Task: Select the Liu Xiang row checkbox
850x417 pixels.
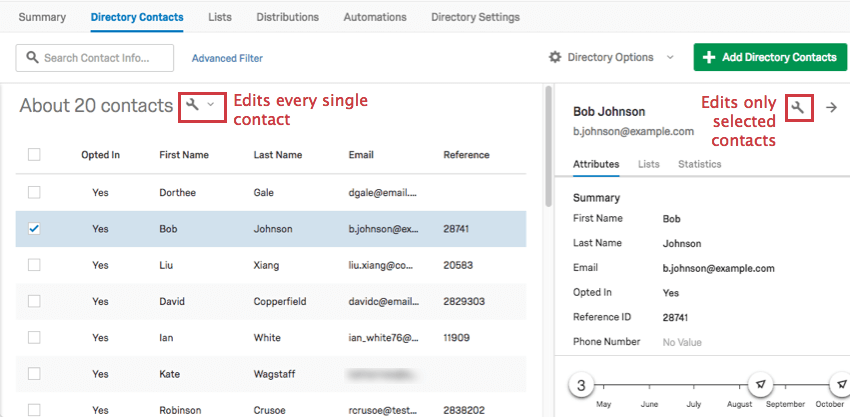Action: pos(34,265)
